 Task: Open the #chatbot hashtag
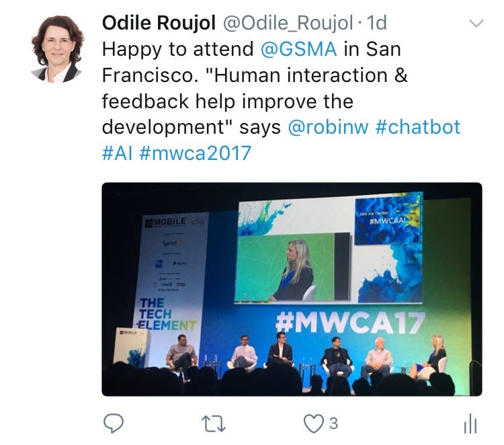point(417,127)
